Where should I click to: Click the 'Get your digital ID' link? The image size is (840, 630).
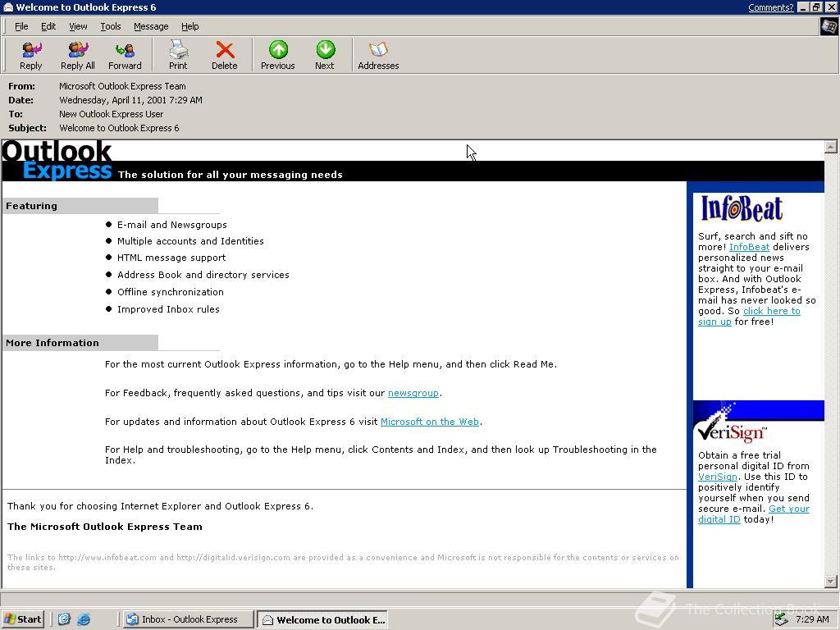tap(788, 509)
